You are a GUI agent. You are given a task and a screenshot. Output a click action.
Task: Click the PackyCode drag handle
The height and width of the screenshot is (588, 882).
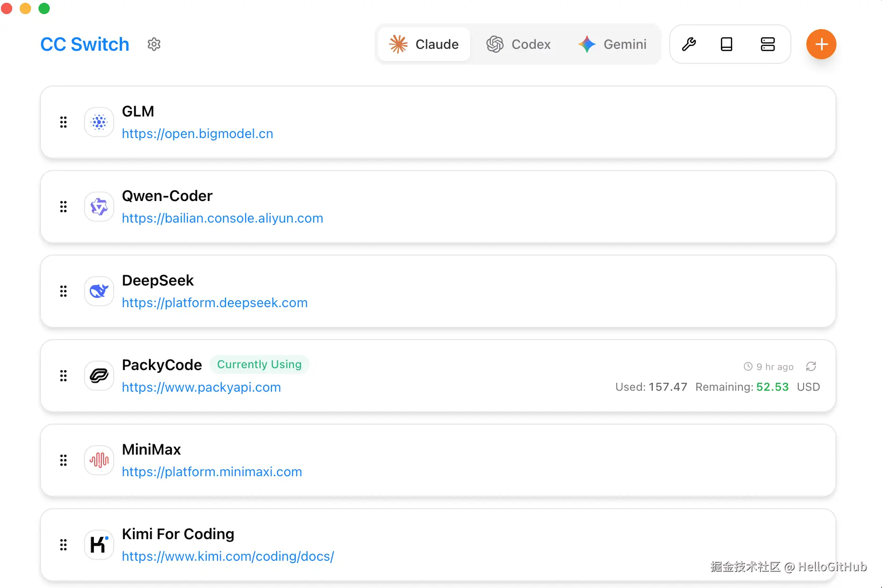[x=63, y=376]
